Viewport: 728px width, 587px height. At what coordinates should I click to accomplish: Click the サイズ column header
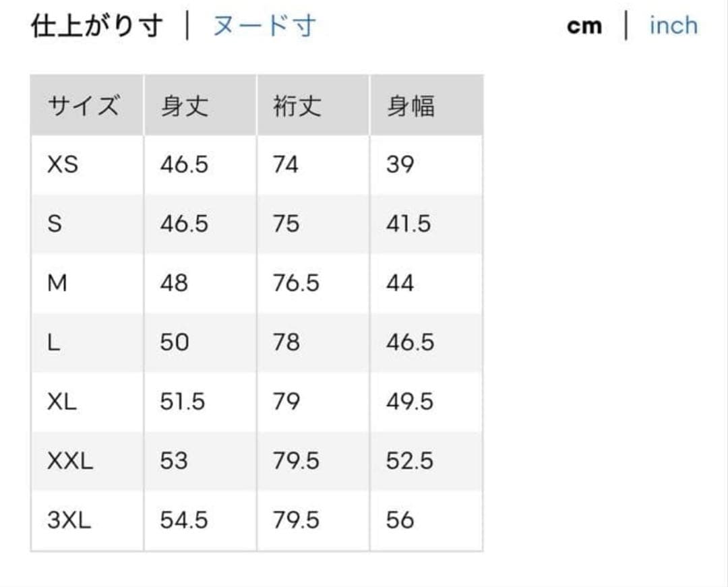click(x=87, y=105)
